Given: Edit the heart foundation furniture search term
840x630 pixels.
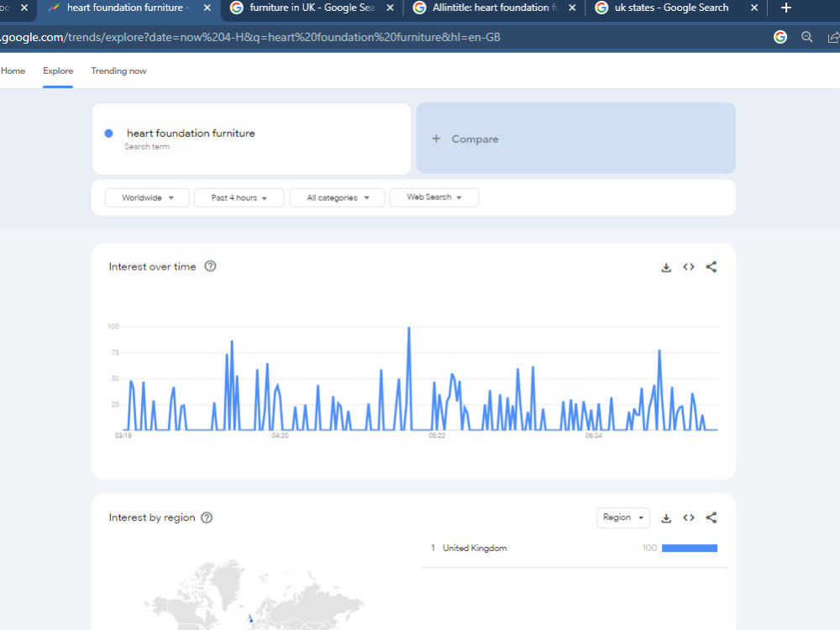Looking at the screenshot, I should tap(191, 133).
